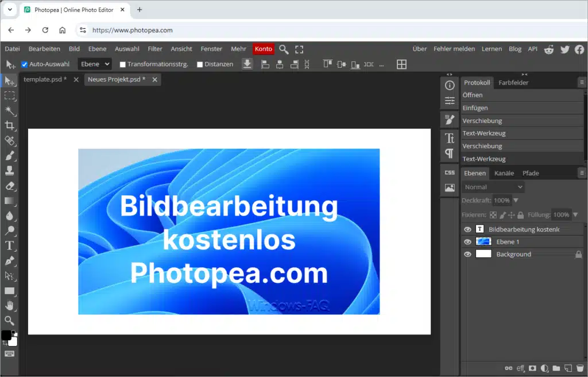Screen dimensions: 588x377
Task: Open the Normal blend mode dropdown
Action: point(492,186)
